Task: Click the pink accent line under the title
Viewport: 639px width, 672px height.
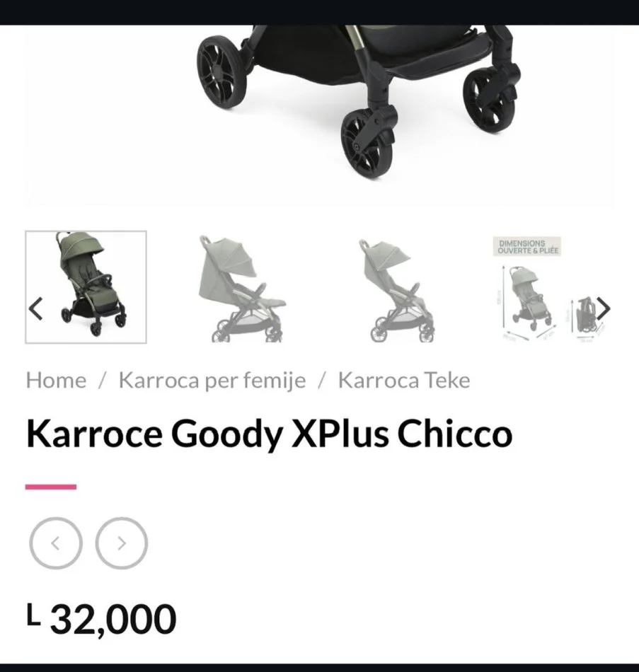Action: click(51, 487)
